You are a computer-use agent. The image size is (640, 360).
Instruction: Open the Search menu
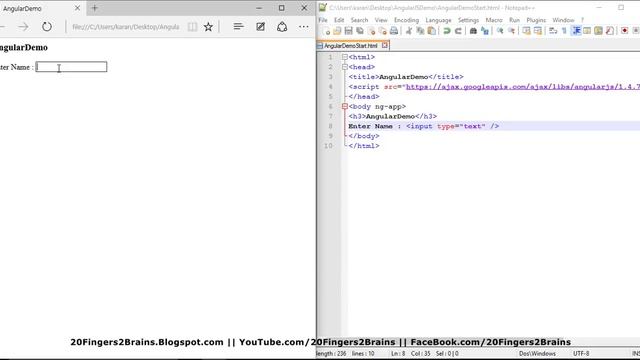[x=359, y=20]
